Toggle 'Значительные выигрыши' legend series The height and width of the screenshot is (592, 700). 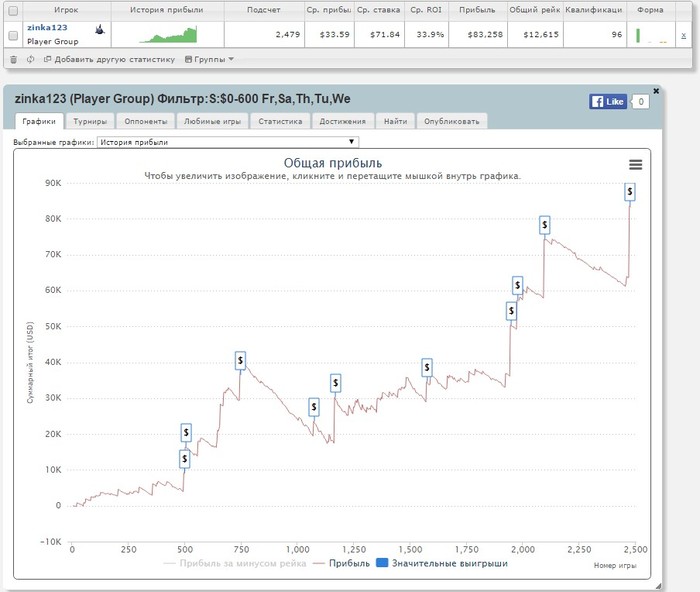[442, 563]
